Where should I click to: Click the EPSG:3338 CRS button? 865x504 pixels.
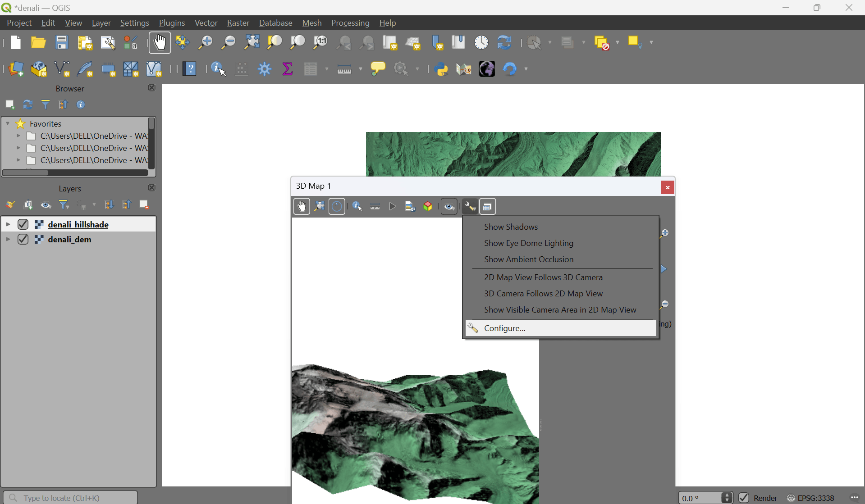click(x=810, y=498)
